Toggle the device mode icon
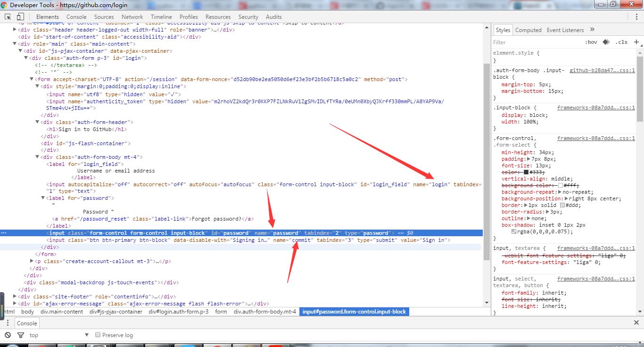Viewport: 644px width, 347px height. pos(21,17)
